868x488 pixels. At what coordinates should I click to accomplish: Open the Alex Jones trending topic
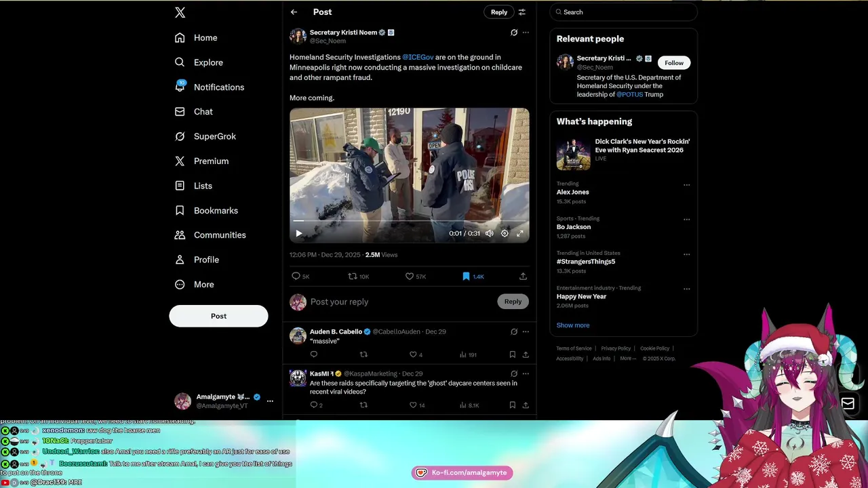tap(573, 192)
